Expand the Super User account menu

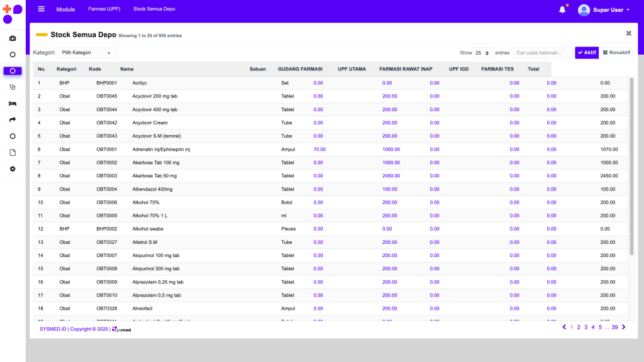(x=604, y=10)
